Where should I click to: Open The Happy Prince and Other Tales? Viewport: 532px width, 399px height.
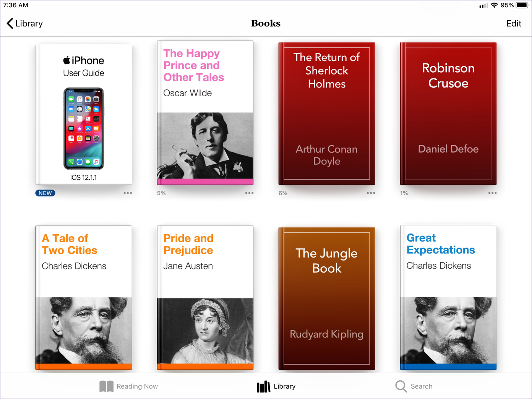pos(205,113)
